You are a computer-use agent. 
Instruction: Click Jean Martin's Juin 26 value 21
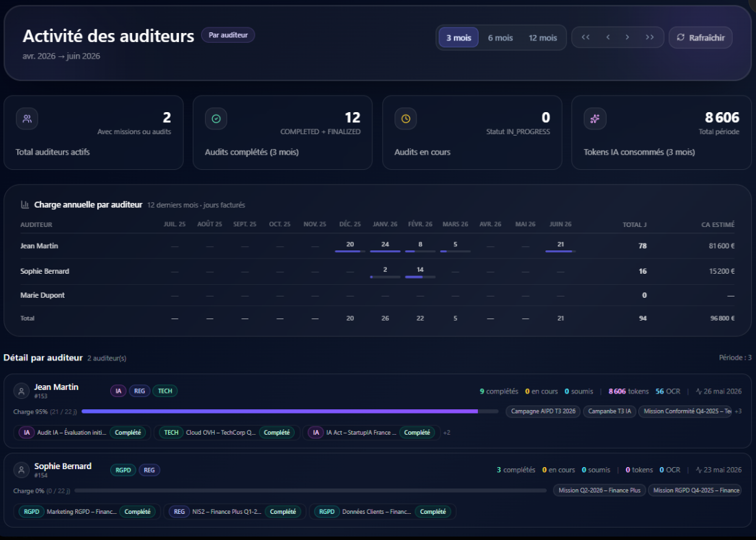pos(560,244)
